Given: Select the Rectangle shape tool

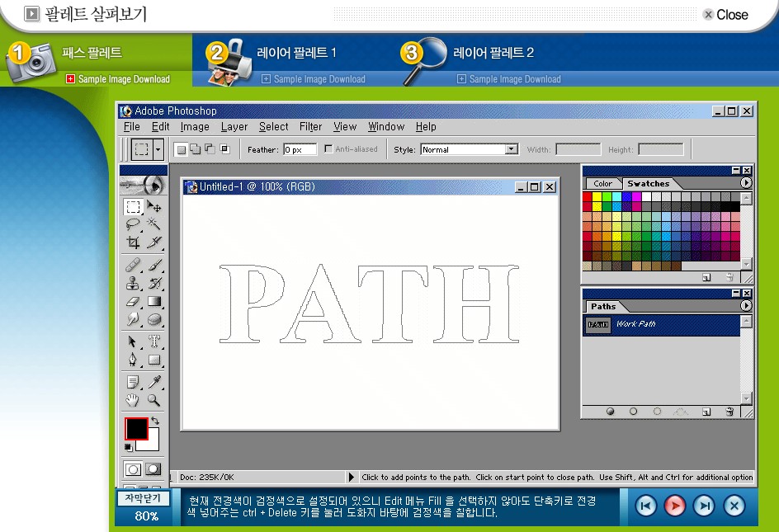Looking at the screenshot, I should [154, 359].
